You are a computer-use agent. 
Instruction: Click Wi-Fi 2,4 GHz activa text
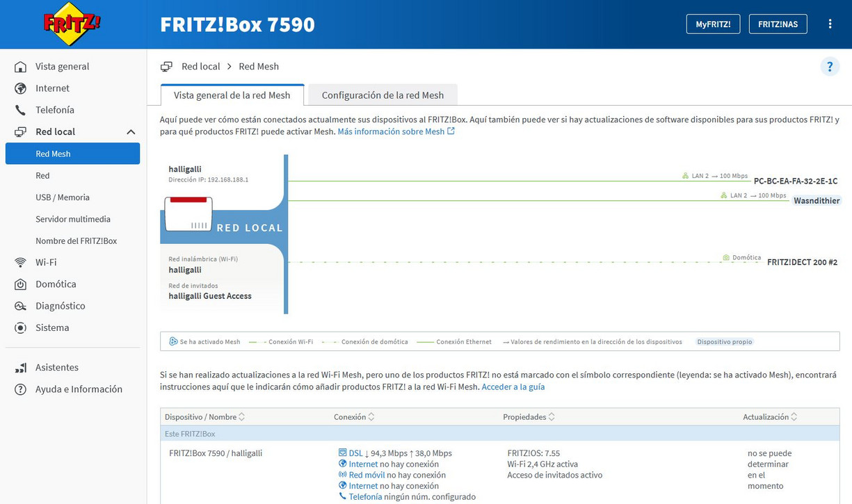(542, 464)
